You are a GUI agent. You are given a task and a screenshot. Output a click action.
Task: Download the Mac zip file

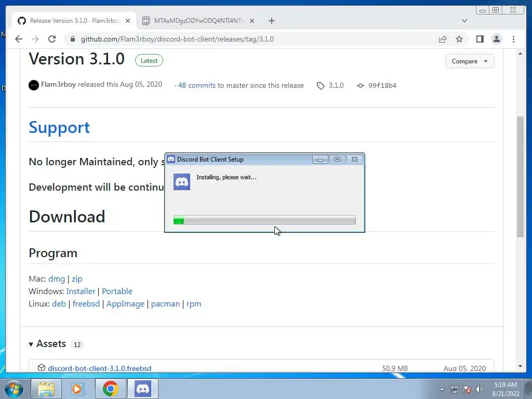click(77, 279)
